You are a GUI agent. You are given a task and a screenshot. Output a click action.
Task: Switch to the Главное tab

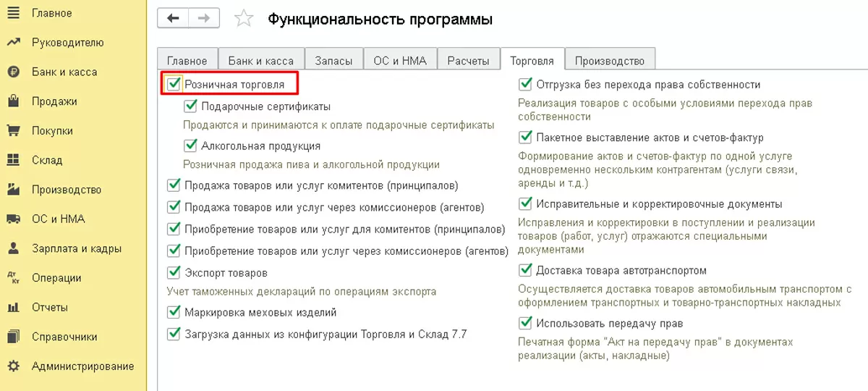(187, 60)
